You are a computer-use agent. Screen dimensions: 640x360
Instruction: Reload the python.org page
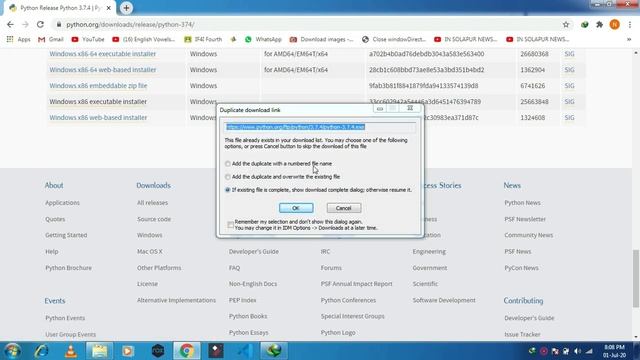click(x=40, y=24)
